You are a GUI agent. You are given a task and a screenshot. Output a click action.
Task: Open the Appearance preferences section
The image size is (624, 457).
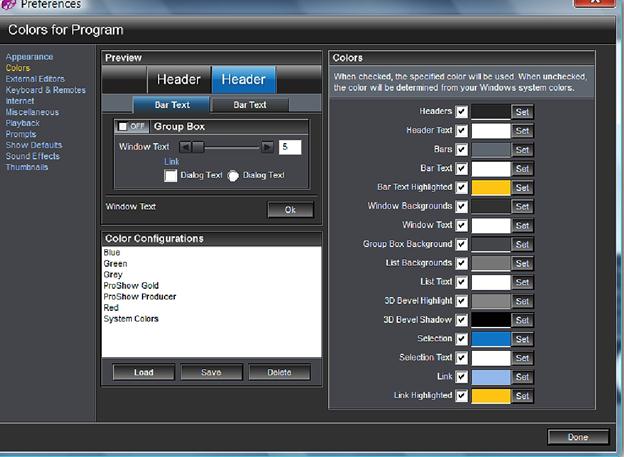(29, 57)
